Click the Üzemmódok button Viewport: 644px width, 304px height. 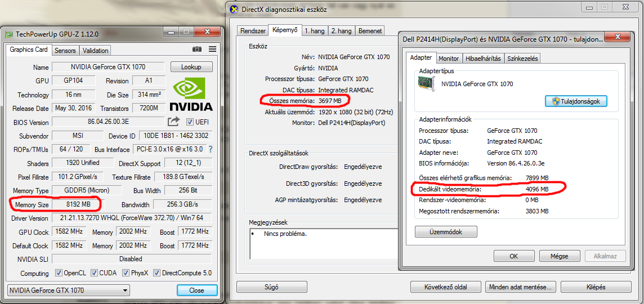pos(446,232)
